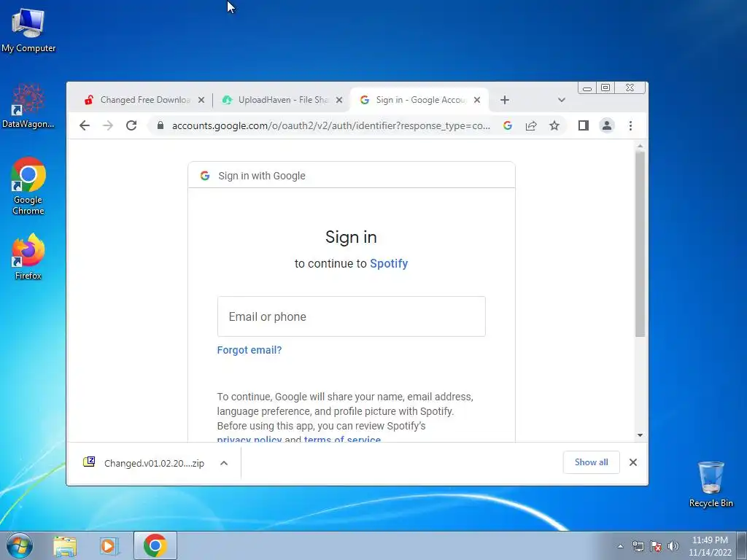The image size is (747, 560).
Task: Dismiss the downloads bar
Action: (x=633, y=462)
